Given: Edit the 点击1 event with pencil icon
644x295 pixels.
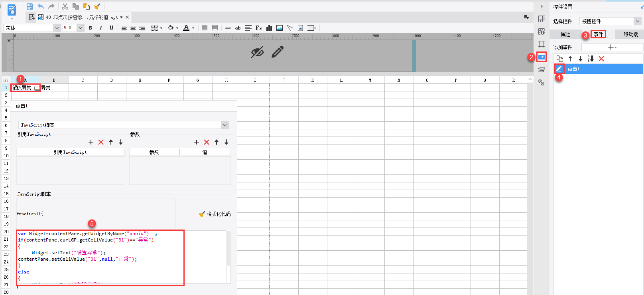Looking at the screenshot, I should pyautogui.click(x=559, y=69).
